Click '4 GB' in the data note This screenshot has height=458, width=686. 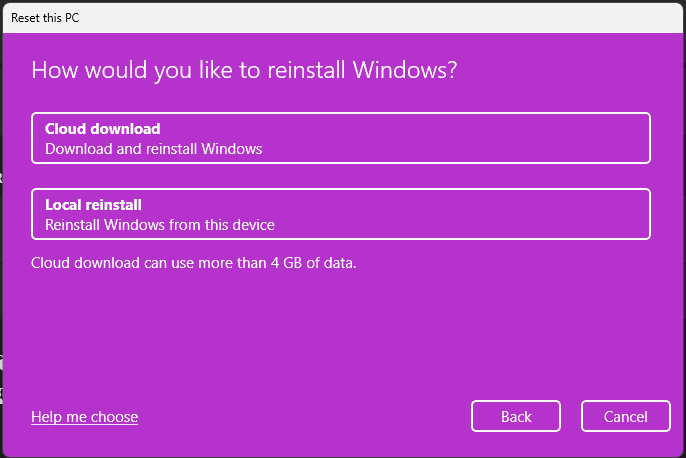coord(283,263)
